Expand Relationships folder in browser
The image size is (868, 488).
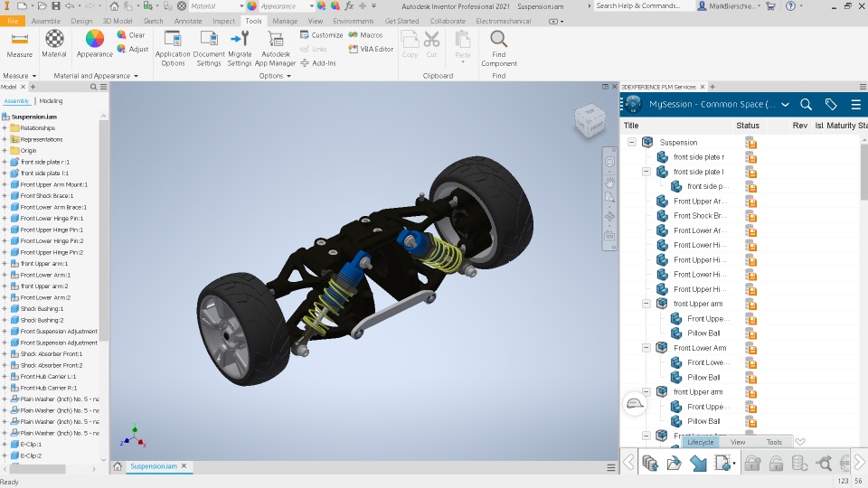click(x=5, y=127)
